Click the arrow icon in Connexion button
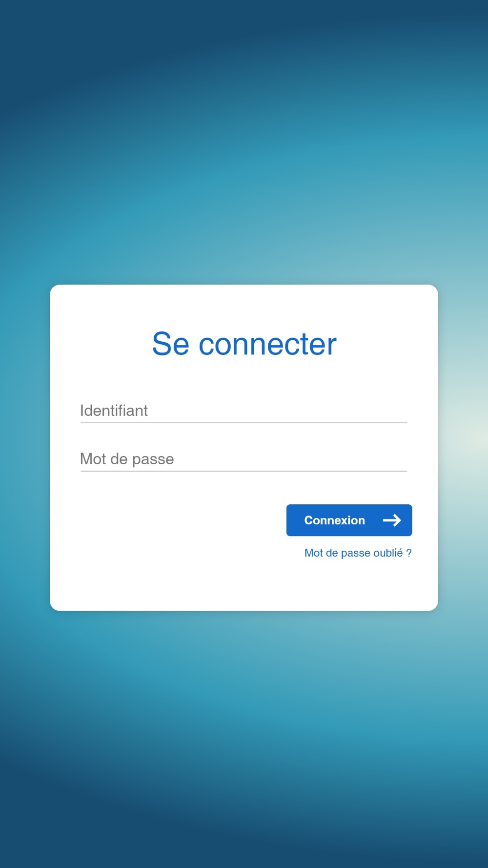488x868 pixels. pyautogui.click(x=392, y=520)
